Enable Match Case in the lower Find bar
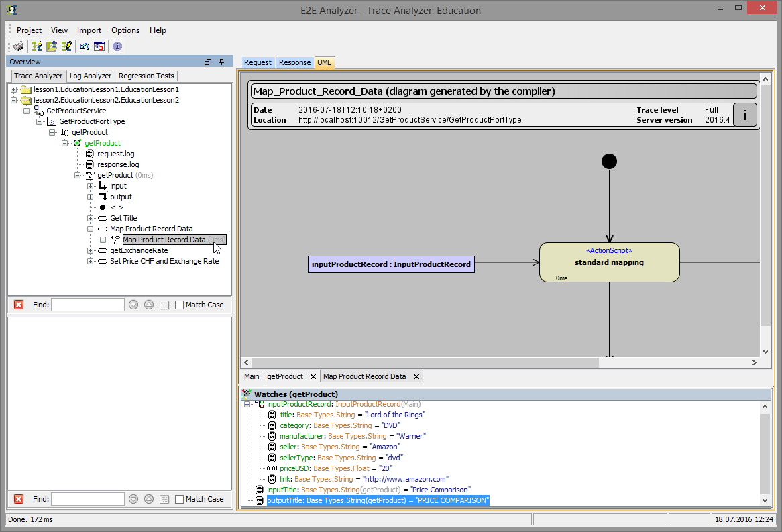 [x=179, y=498]
